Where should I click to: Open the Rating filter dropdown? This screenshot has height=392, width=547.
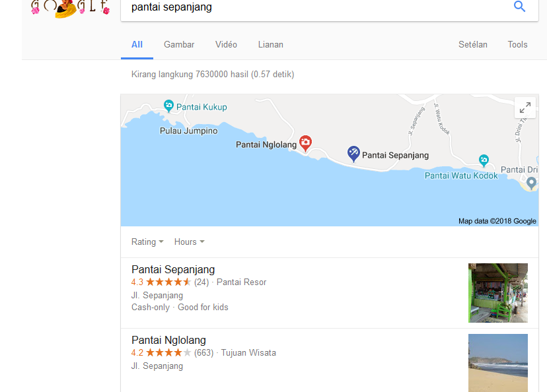147,242
